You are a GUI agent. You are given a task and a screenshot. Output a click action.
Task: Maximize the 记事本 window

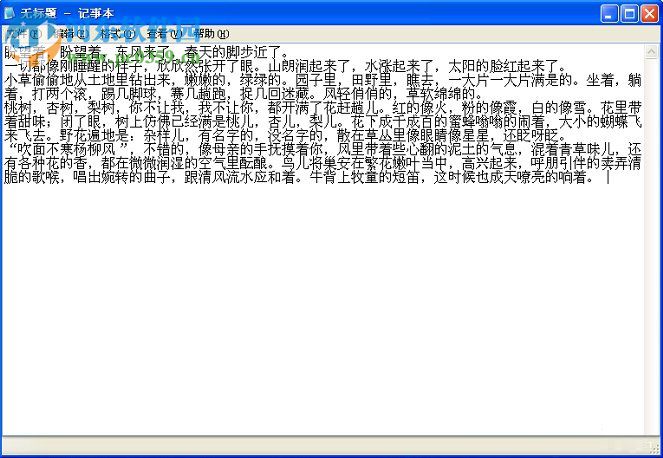[x=629, y=14]
